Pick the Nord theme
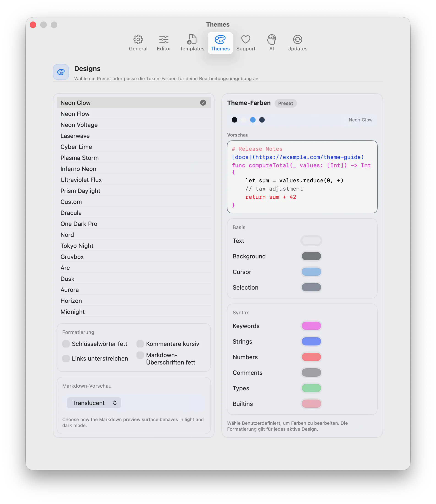436x504 pixels. (x=134, y=235)
